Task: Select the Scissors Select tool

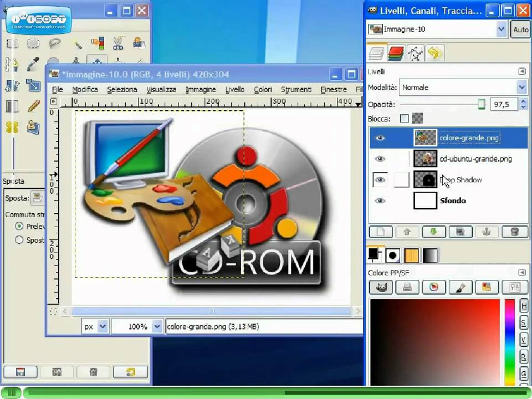Action: (118, 43)
